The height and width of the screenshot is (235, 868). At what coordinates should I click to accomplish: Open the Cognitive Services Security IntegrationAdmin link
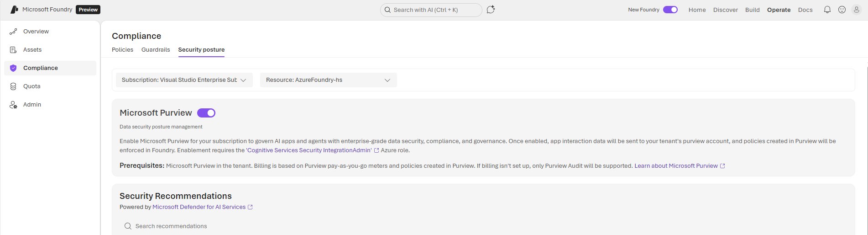point(309,150)
